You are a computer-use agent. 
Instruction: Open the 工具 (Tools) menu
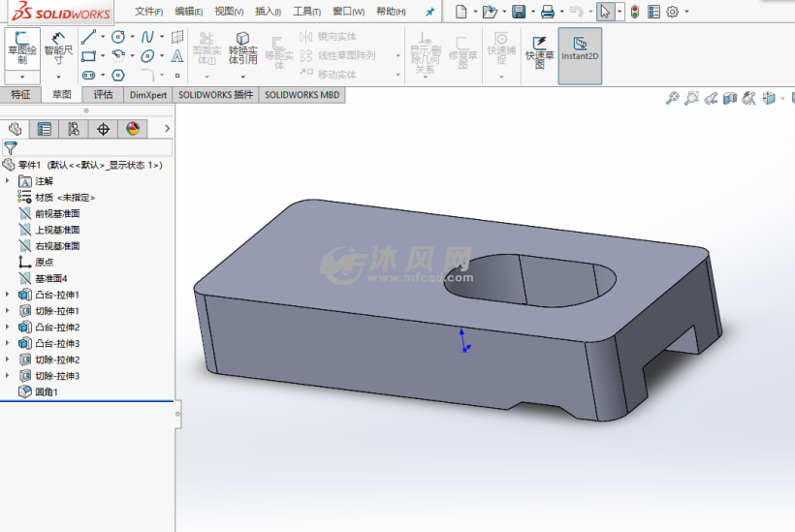[307, 12]
